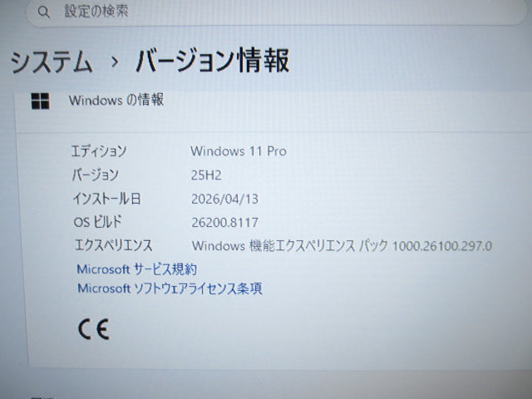
Task: Select the experience pack version 1000.26100.297.0
Action: click(442, 246)
